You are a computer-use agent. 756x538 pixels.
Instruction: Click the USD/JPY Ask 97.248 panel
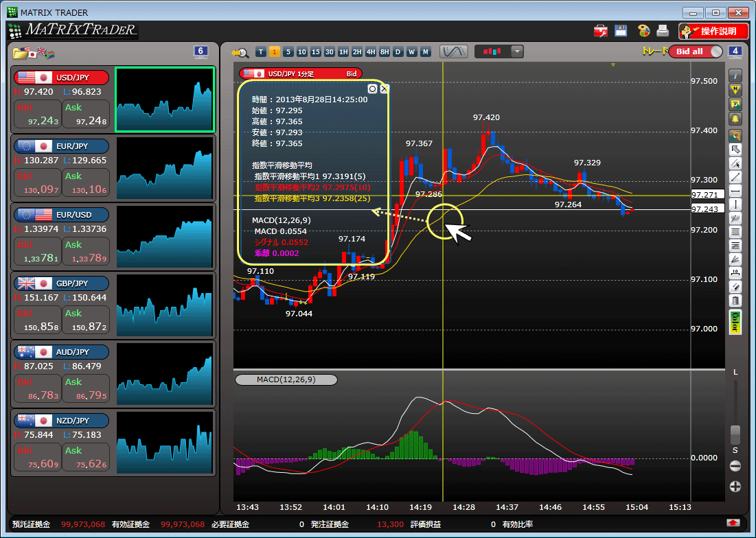pos(86,114)
